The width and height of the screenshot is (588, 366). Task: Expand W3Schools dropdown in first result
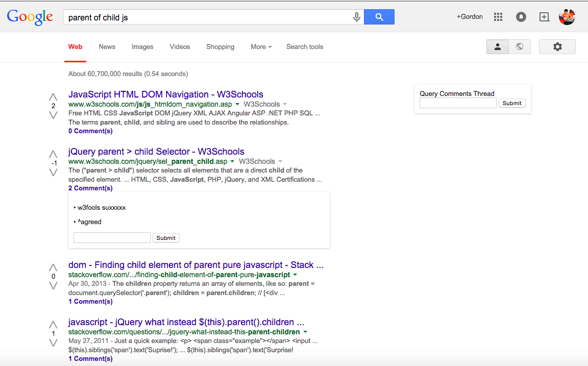[x=285, y=105]
